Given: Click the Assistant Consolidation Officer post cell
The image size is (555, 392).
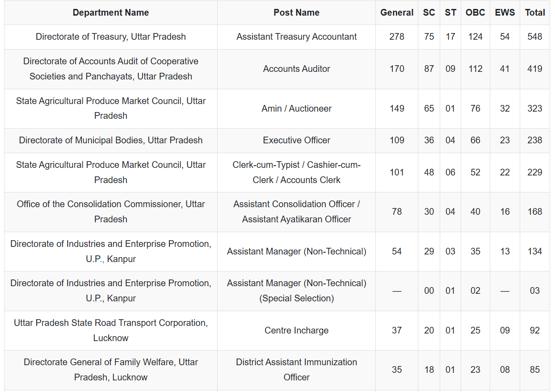Looking at the screenshot, I should coord(296,212).
